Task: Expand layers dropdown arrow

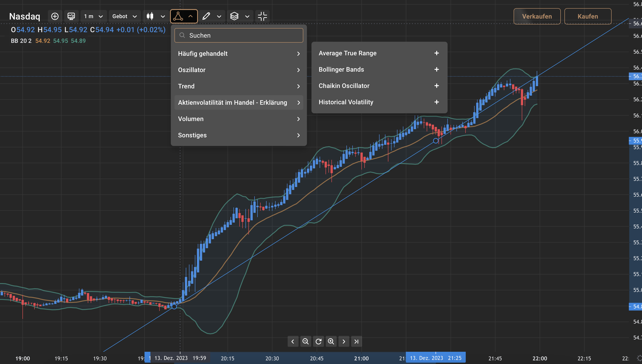Action: click(x=247, y=17)
